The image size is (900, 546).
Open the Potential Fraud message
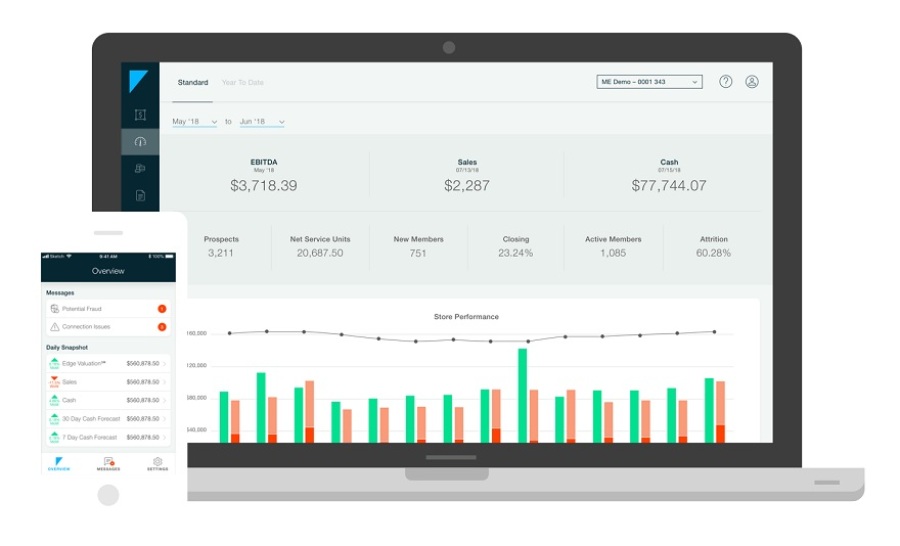tap(107, 309)
